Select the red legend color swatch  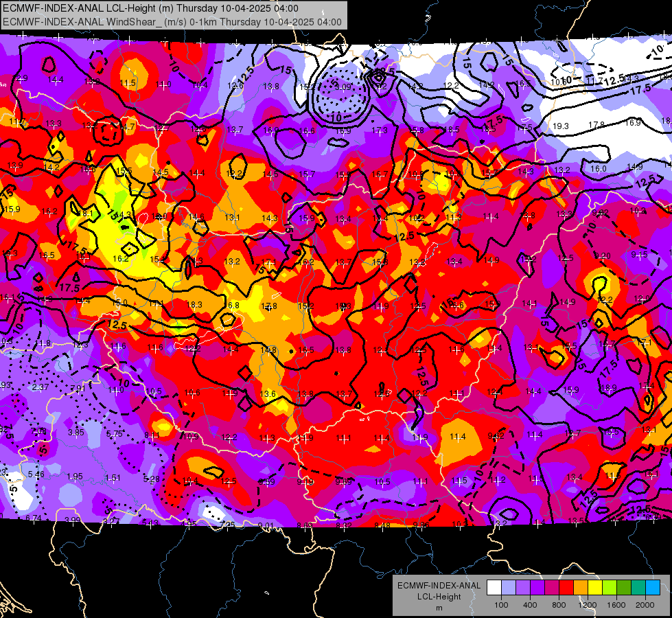tap(566, 588)
